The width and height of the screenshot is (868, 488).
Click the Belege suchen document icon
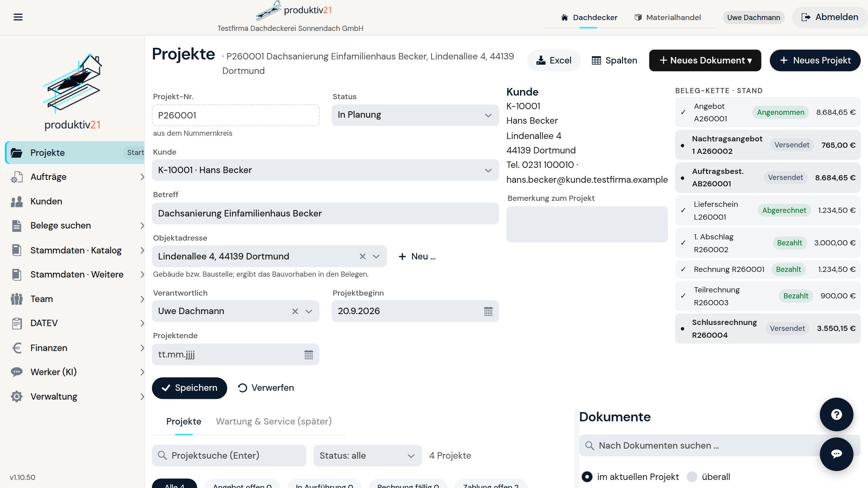click(16, 226)
